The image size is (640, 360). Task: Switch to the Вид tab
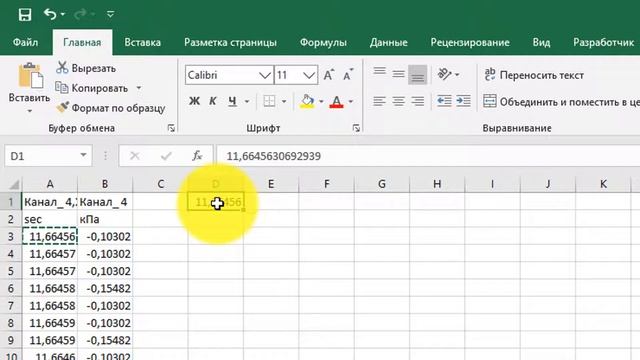541,42
